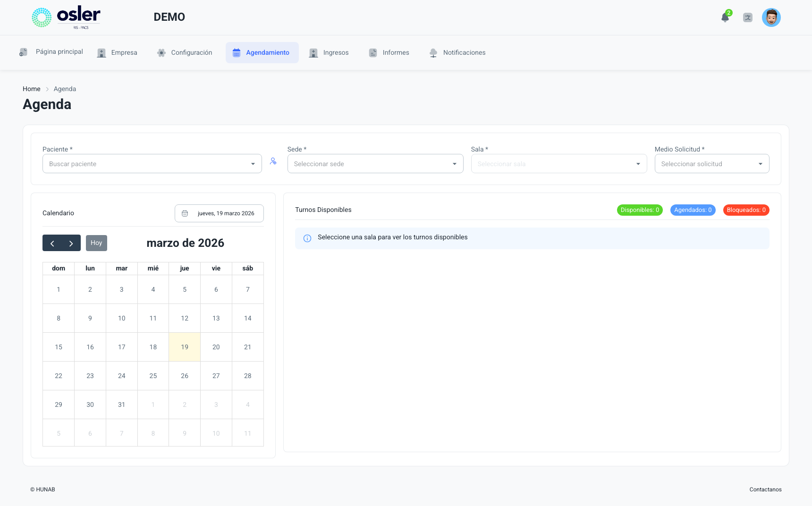Click the Bloqueados: 0 red badge
Screen dimensions: 812x506
click(x=746, y=210)
